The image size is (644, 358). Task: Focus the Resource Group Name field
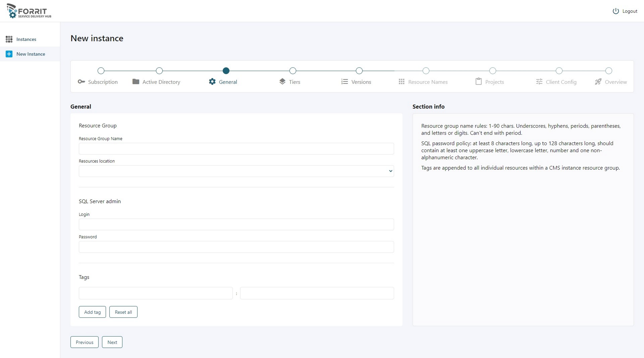(236, 149)
